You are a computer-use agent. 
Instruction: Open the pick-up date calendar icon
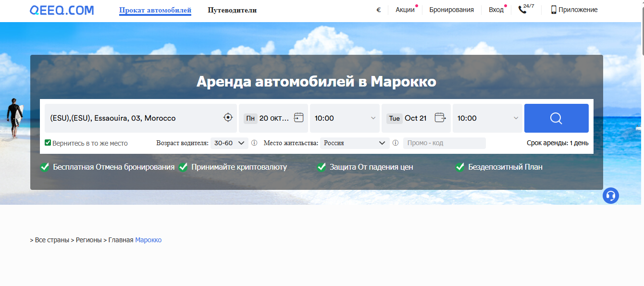(x=299, y=117)
